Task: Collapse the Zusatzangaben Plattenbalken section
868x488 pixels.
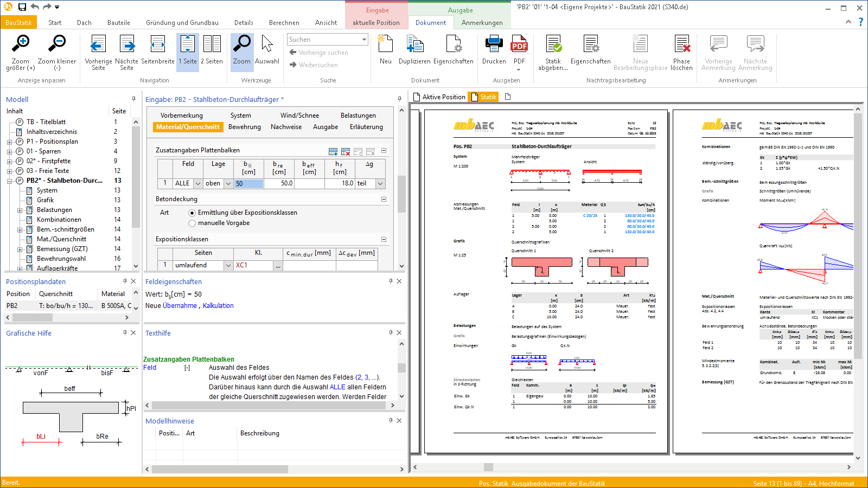Action: (x=384, y=151)
